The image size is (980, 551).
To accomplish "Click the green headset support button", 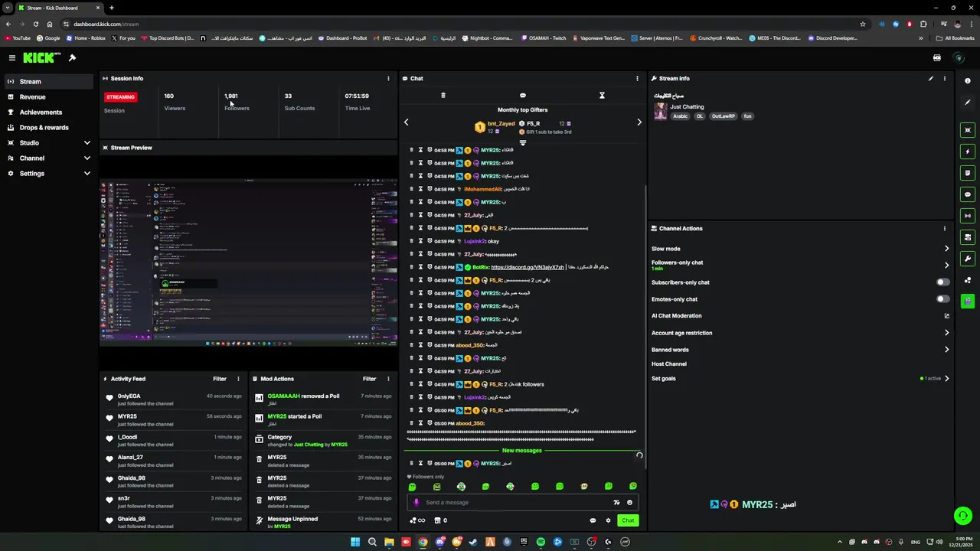I will click(963, 516).
